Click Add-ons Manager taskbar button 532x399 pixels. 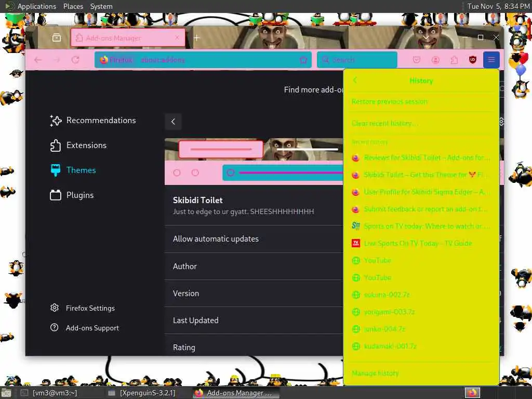pos(236,393)
